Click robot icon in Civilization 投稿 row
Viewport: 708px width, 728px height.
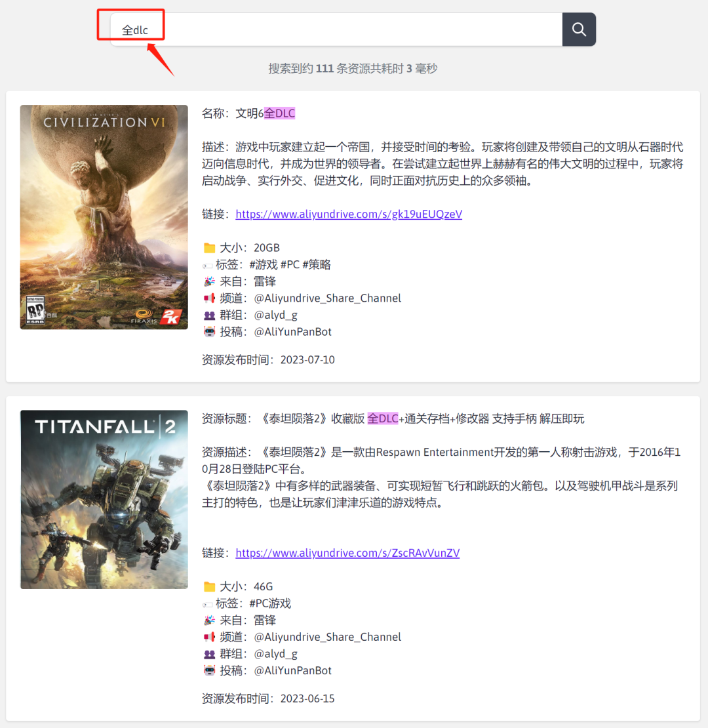[x=209, y=332]
